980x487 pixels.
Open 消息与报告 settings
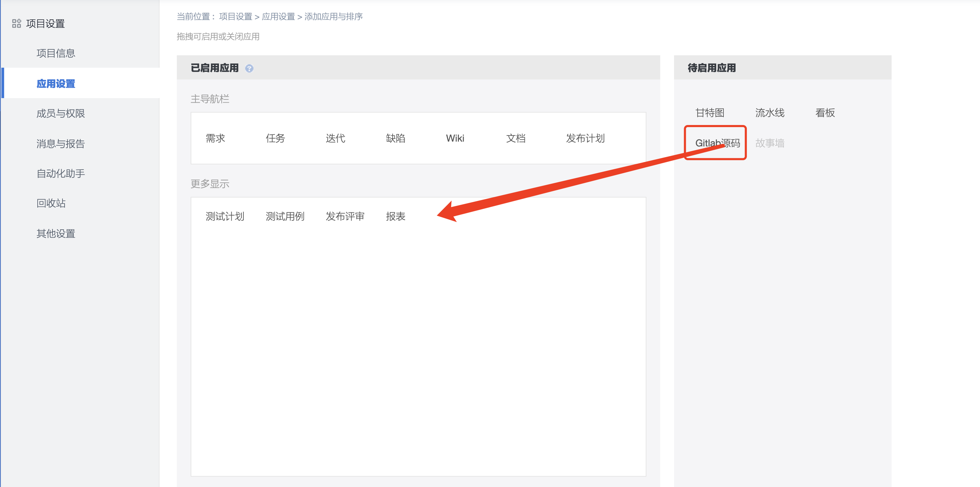pyautogui.click(x=60, y=143)
